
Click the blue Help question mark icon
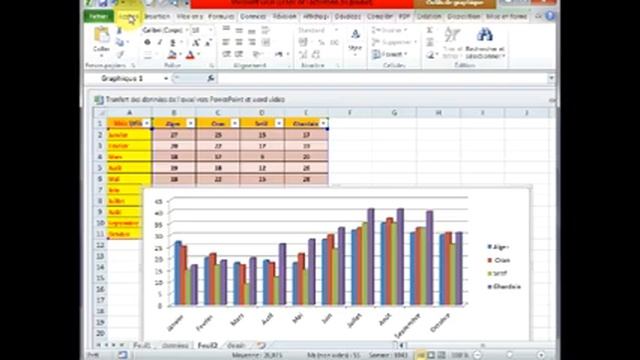pos(550,16)
